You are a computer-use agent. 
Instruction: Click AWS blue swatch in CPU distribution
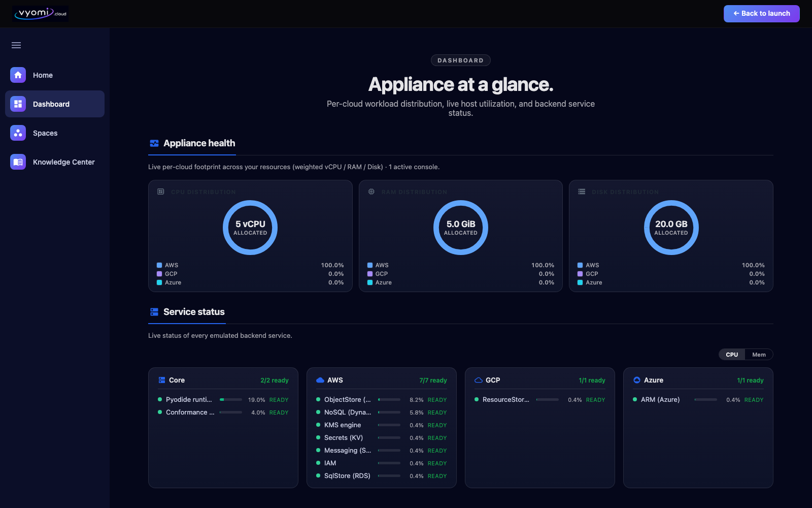click(159, 265)
